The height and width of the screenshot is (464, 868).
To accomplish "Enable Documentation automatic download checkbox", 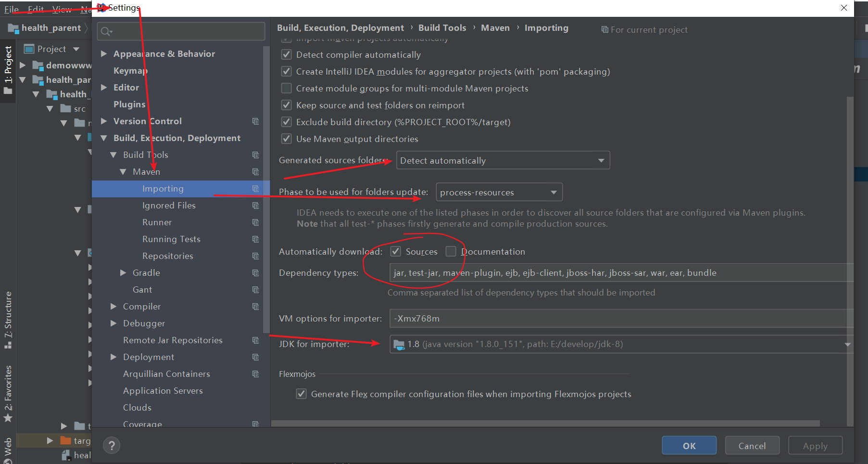I will coord(451,251).
